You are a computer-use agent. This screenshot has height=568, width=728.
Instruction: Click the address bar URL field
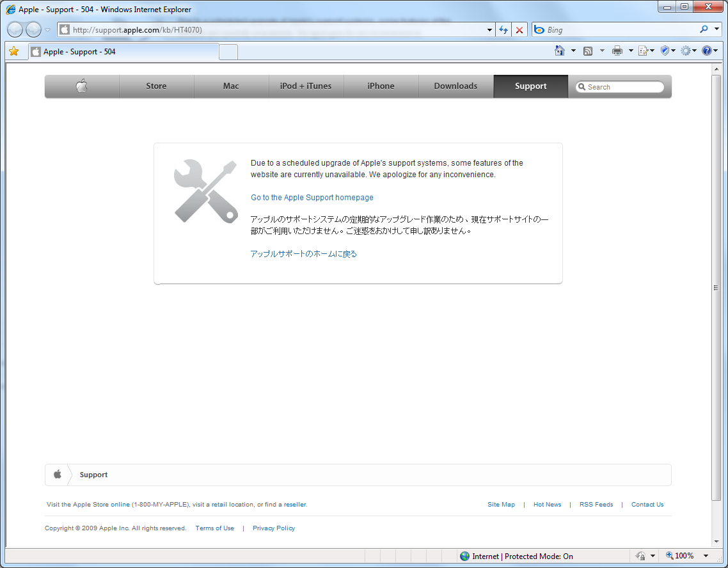click(276, 29)
